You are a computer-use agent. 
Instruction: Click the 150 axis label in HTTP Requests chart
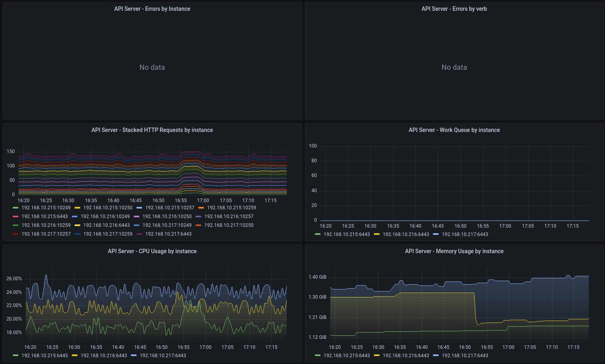[11, 152]
